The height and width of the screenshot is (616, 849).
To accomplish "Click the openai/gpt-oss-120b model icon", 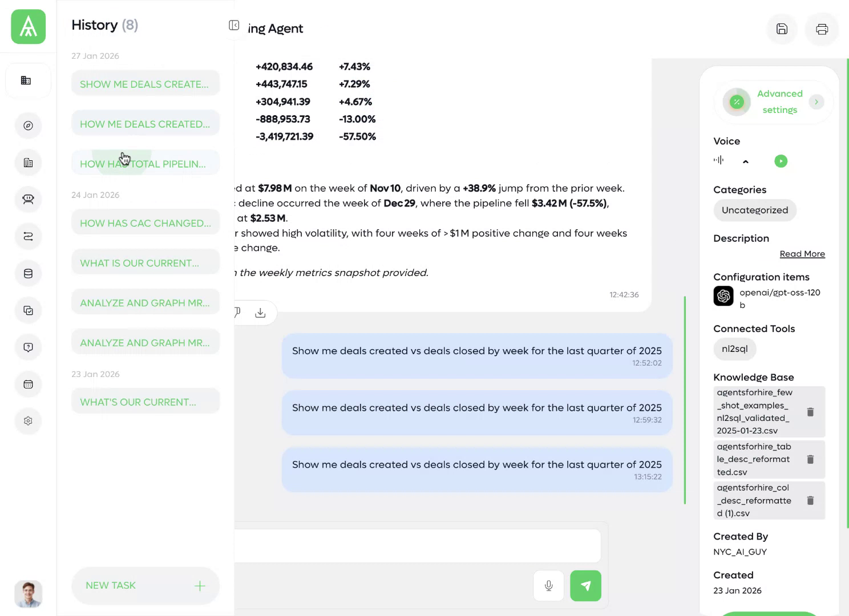I will (x=723, y=296).
